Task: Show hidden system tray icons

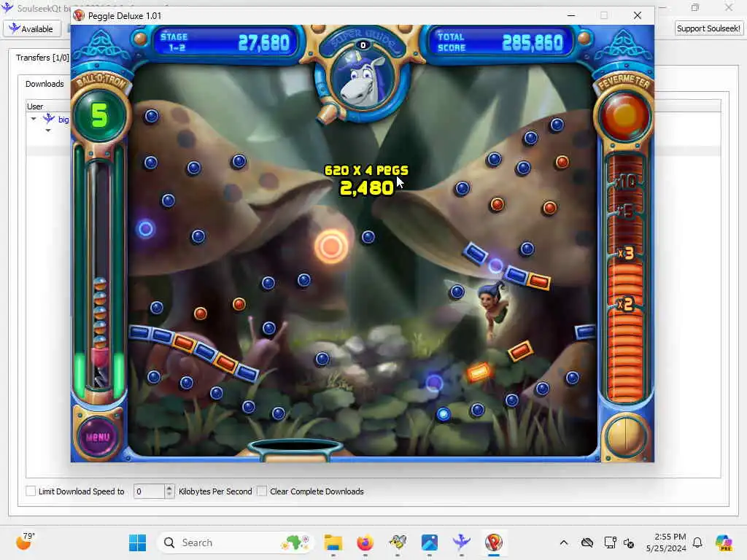Action: pyautogui.click(x=564, y=542)
